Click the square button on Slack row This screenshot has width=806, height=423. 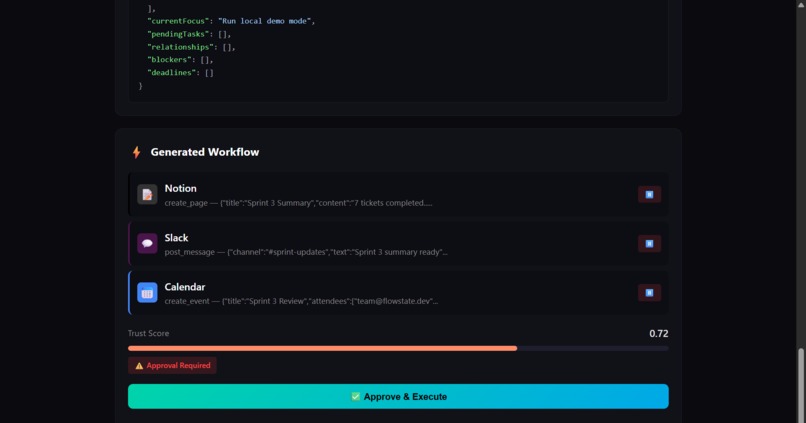(649, 244)
